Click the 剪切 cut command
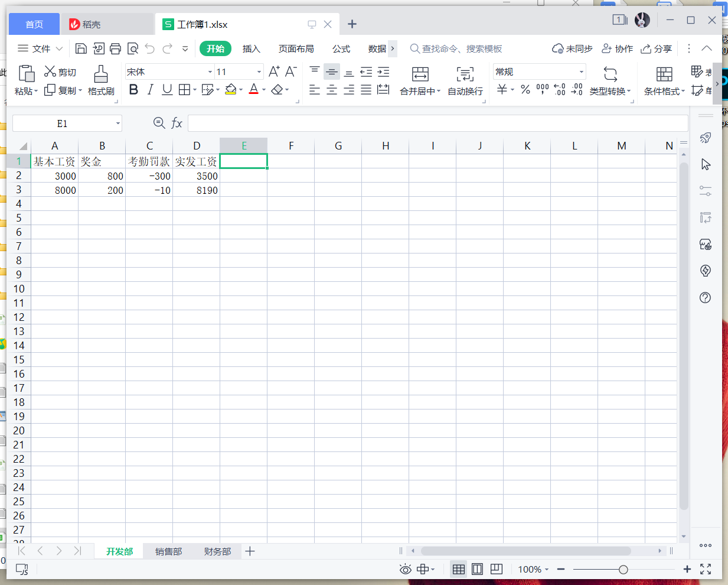Viewport: 728px width, 585px height. tap(61, 71)
